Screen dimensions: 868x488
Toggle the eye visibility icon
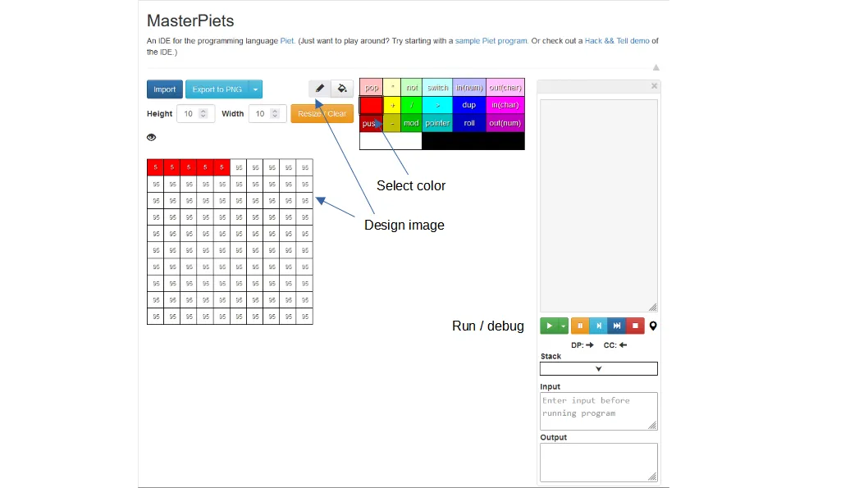(151, 137)
